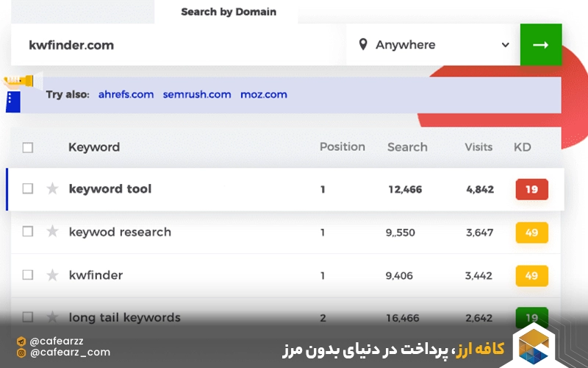Click the Telegram icon beside @cafearzz
The height and width of the screenshot is (368, 588).
point(21,342)
